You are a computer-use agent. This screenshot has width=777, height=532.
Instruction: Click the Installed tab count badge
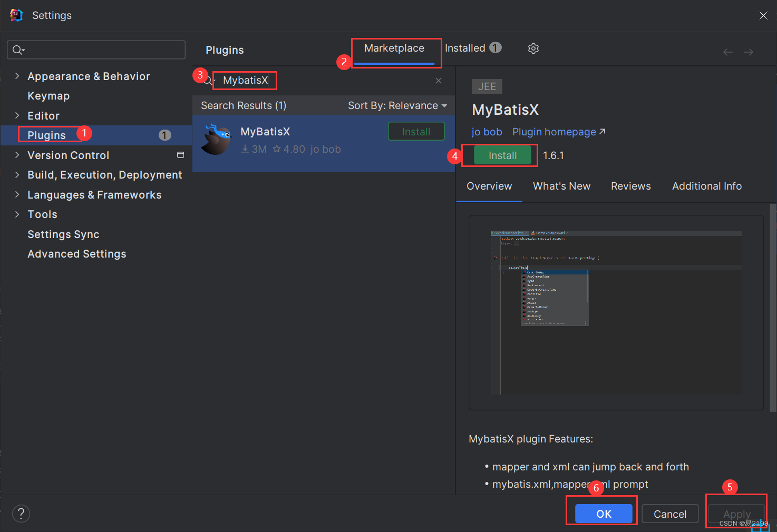[496, 47]
